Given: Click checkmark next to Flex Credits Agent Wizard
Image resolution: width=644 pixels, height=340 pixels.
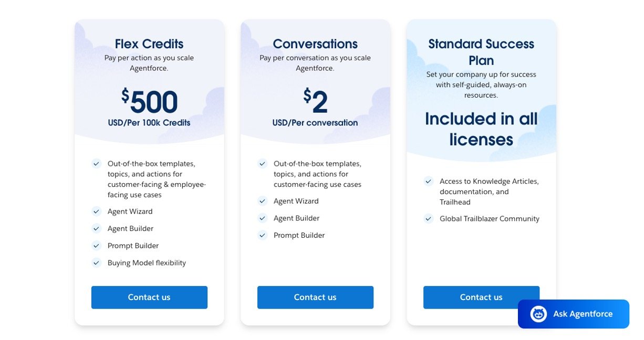Looking at the screenshot, I should click(x=97, y=211).
